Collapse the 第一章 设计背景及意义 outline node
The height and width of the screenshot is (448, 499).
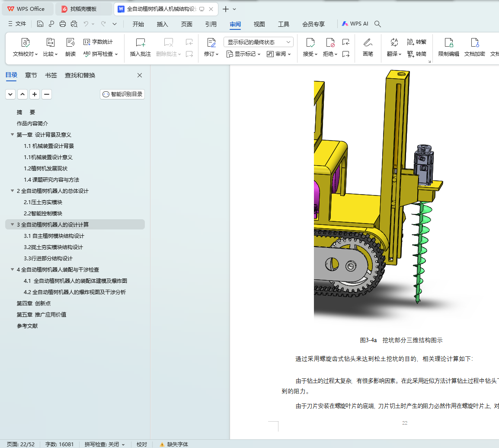pos(13,134)
